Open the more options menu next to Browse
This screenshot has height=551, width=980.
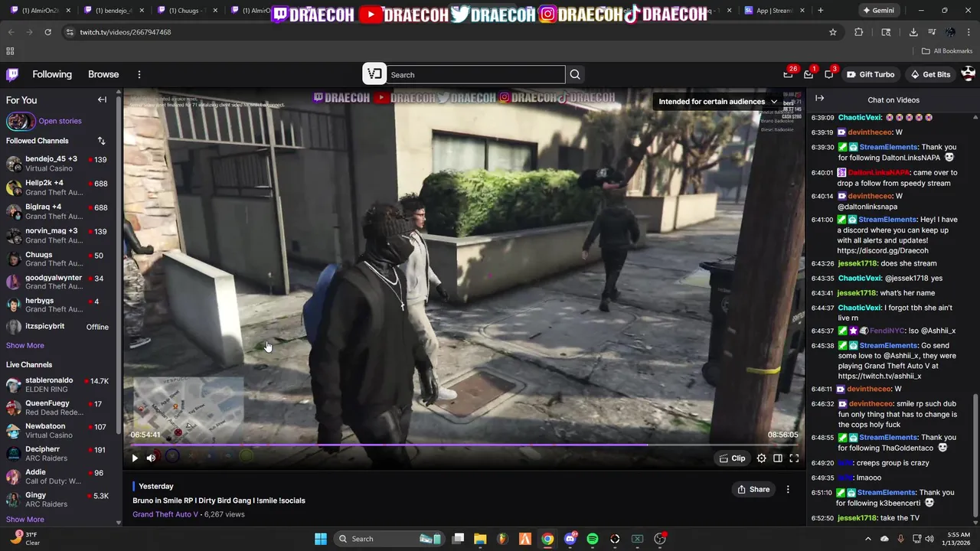139,74
